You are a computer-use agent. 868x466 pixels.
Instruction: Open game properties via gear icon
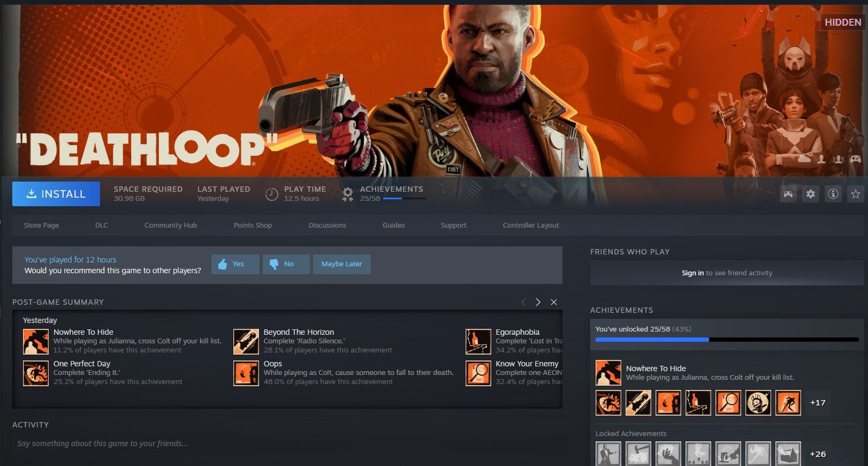point(811,194)
